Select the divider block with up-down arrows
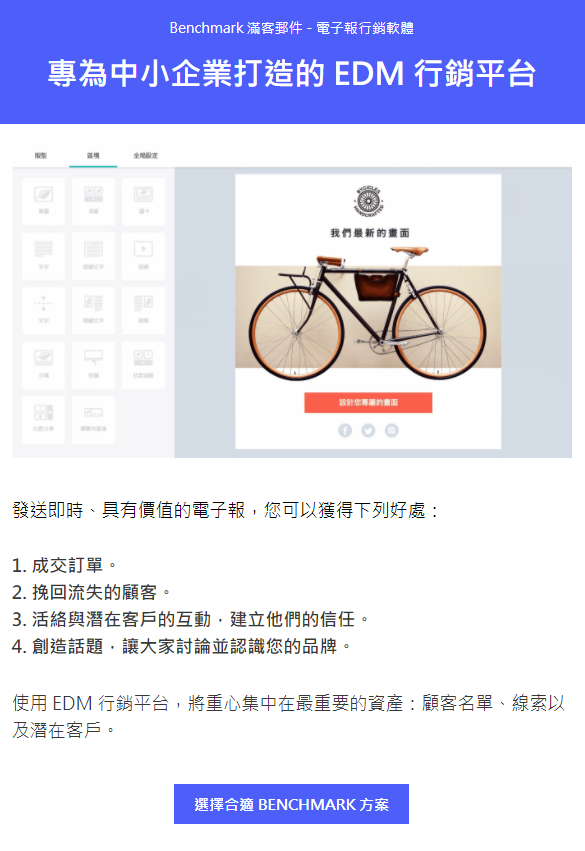This screenshot has height=851, width=585. (43, 310)
